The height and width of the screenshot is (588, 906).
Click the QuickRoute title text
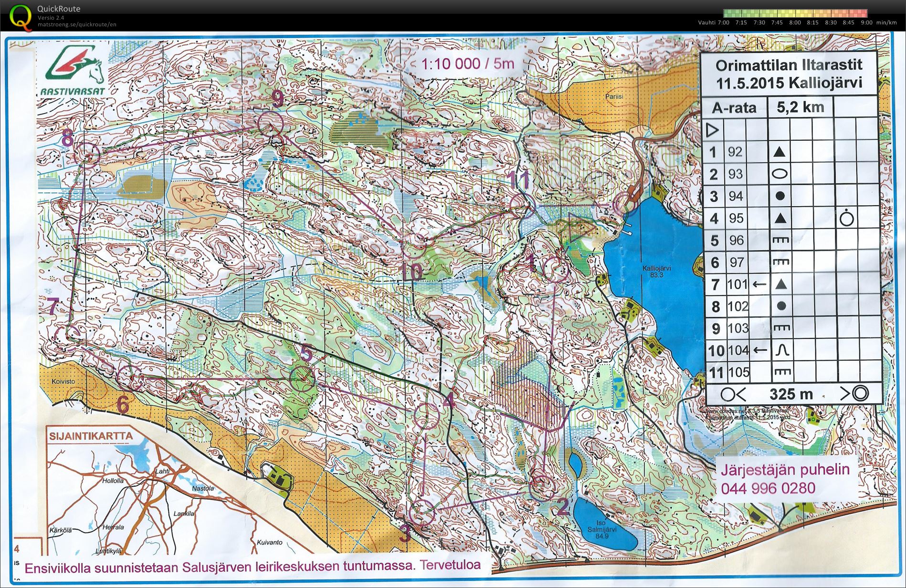[x=59, y=9]
